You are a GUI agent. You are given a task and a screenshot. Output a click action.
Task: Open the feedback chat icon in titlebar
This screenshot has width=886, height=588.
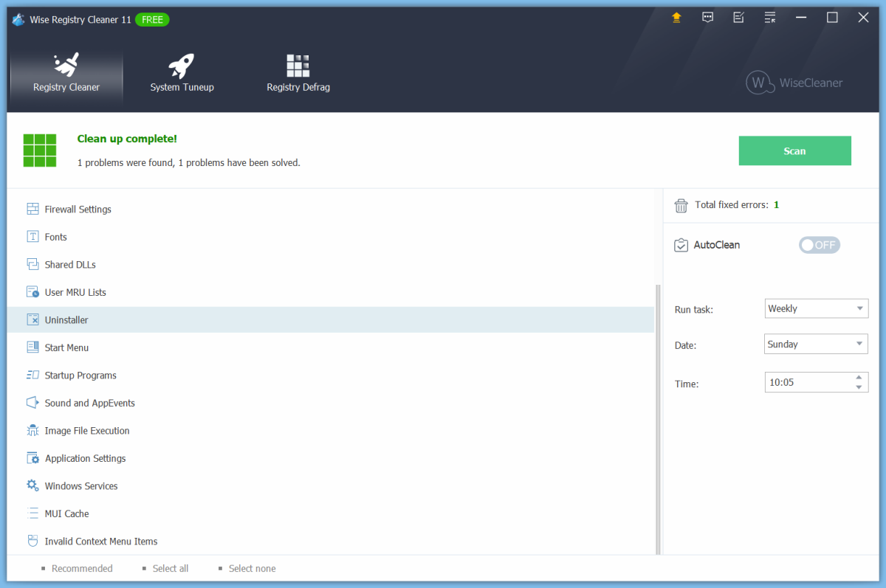[x=707, y=16]
